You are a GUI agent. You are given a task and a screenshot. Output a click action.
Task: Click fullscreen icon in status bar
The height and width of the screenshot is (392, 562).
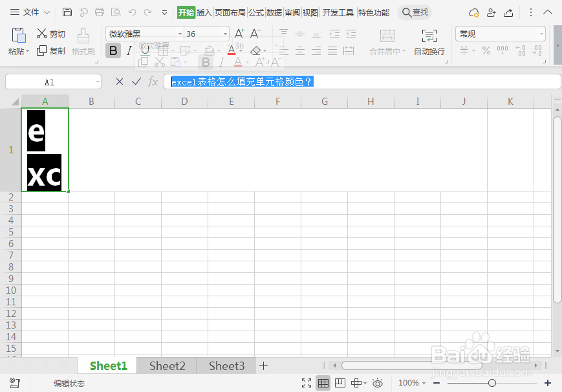[x=307, y=383]
